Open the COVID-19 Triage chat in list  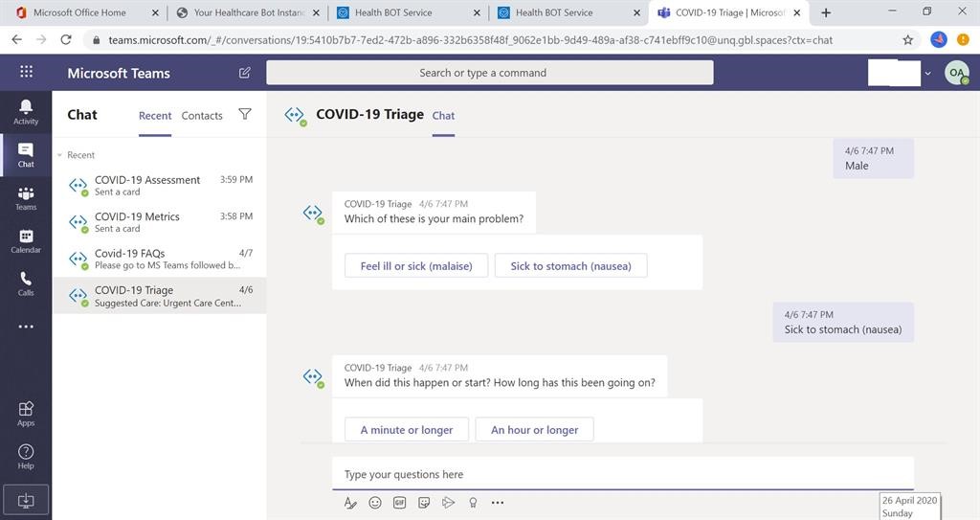click(160, 296)
